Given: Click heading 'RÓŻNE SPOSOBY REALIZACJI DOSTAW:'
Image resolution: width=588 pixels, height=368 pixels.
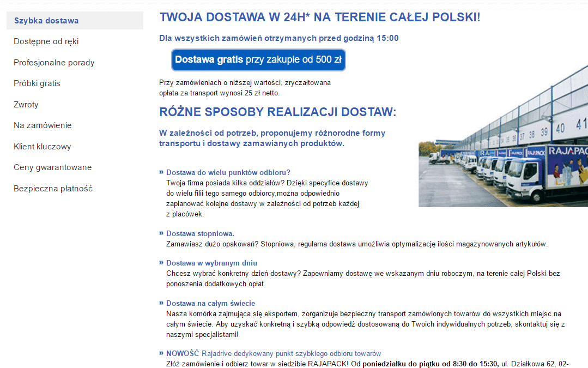Looking at the screenshot, I should (x=277, y=112).
